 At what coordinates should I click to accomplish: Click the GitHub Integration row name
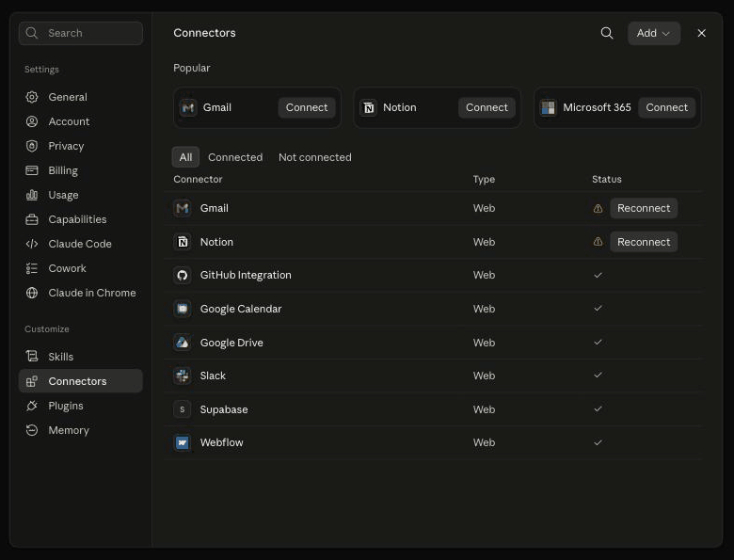click(246, 275)
